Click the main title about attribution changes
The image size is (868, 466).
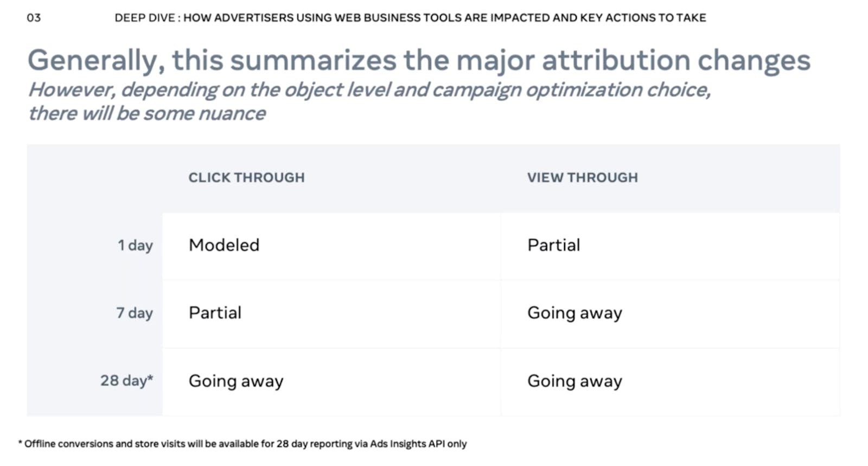419,61
